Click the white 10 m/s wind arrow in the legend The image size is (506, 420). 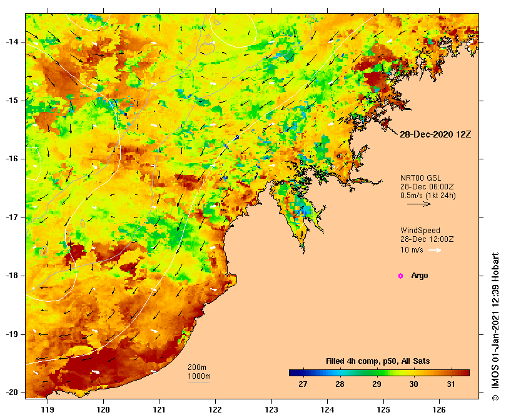[x=435, y=250]
